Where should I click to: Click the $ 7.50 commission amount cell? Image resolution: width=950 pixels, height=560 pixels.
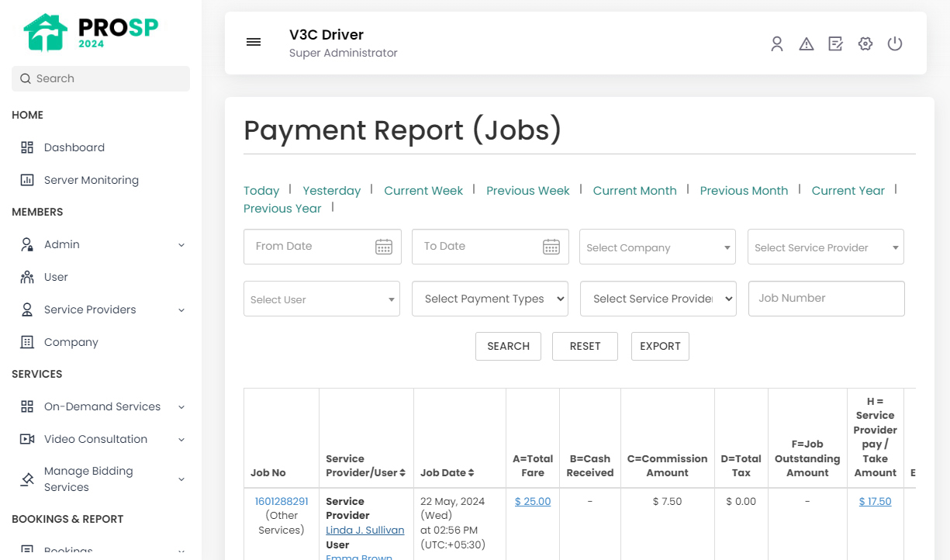[668, 501]
